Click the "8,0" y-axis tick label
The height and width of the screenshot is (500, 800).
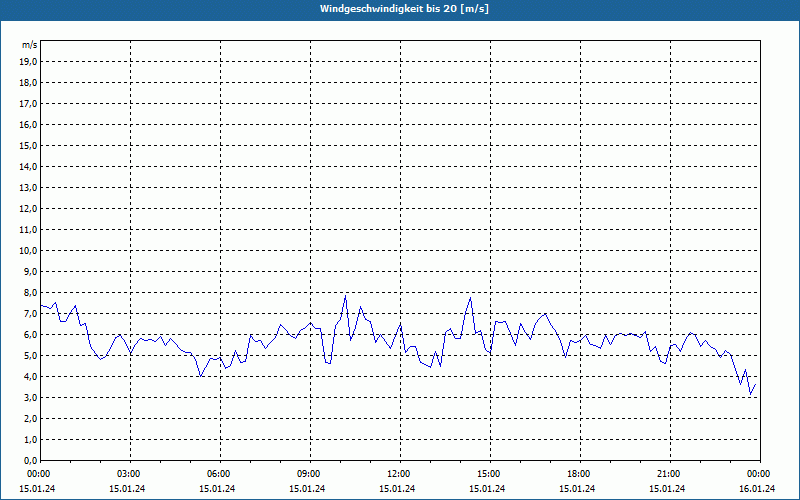30,292
